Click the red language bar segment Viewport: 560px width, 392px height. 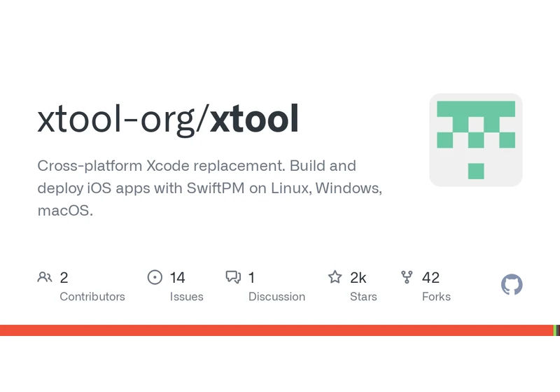click(x=276, y=330)
